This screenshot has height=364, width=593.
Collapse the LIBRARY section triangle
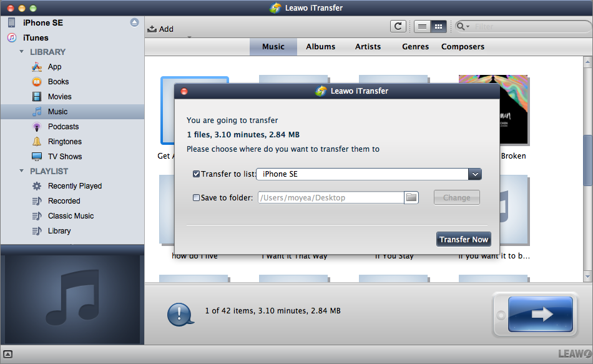(x=22, y=52)
